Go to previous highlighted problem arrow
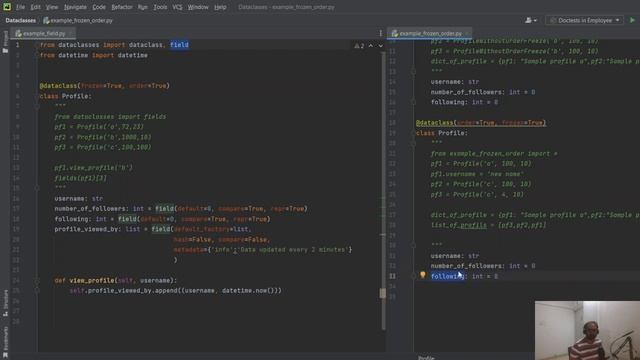The height and width of the screenshot is (360, 640). click(x=371, y=46)
